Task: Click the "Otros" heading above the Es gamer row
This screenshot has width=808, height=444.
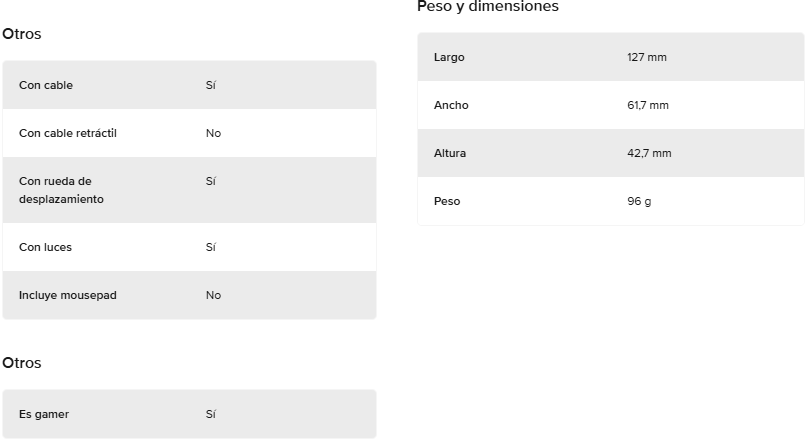Action: click(x=22, y=363)
